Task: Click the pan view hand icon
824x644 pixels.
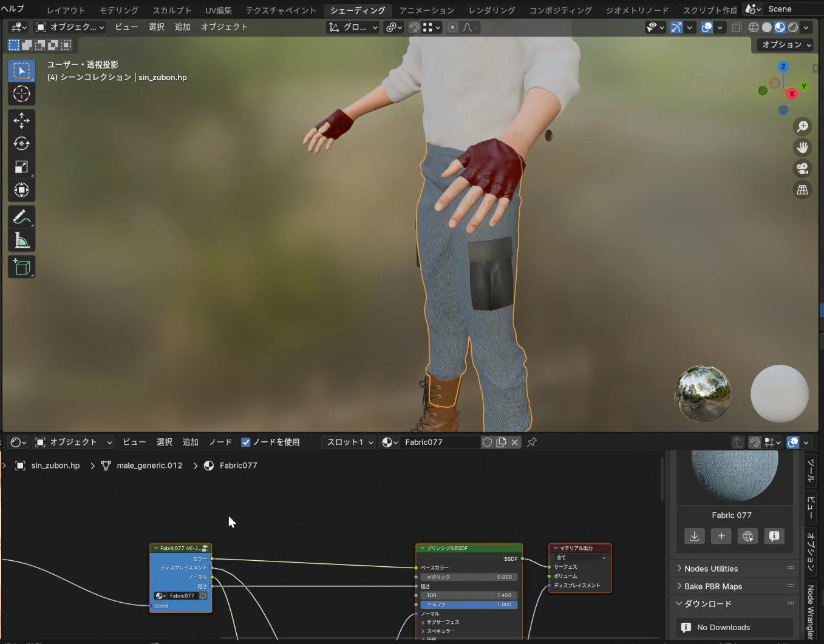Action: (802, 147)
